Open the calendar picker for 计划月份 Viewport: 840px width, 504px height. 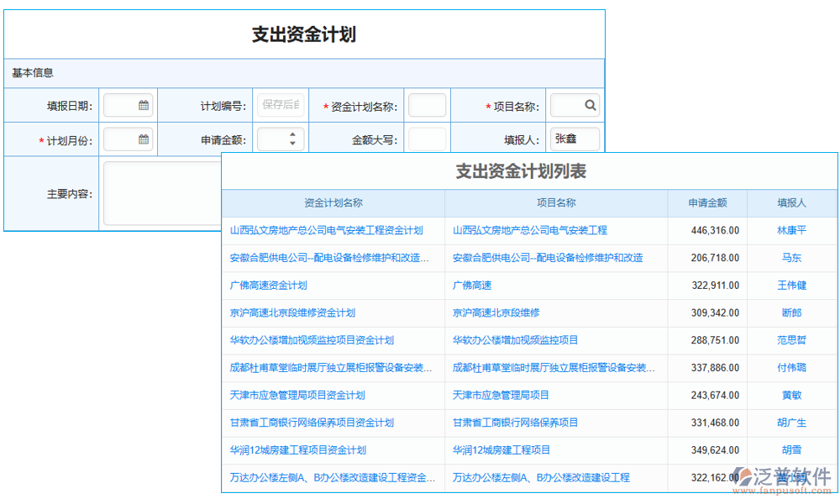tap(143, 139)
